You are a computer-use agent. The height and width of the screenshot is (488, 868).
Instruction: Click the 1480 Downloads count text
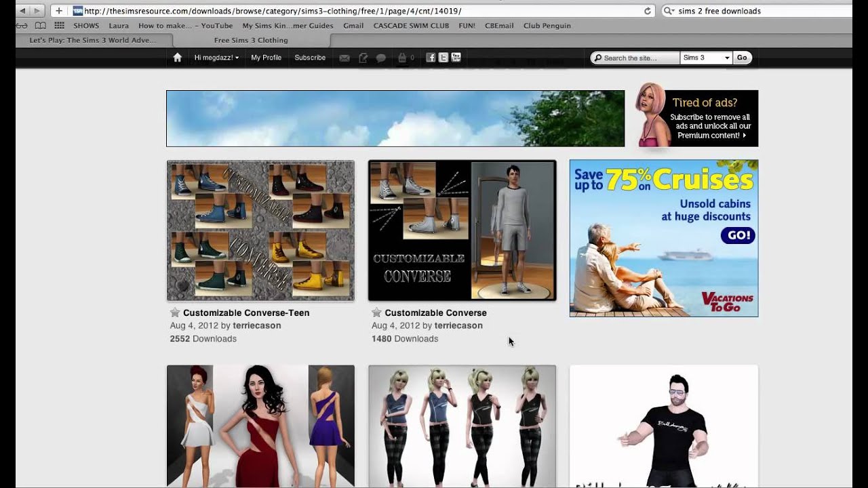(405, 339)
